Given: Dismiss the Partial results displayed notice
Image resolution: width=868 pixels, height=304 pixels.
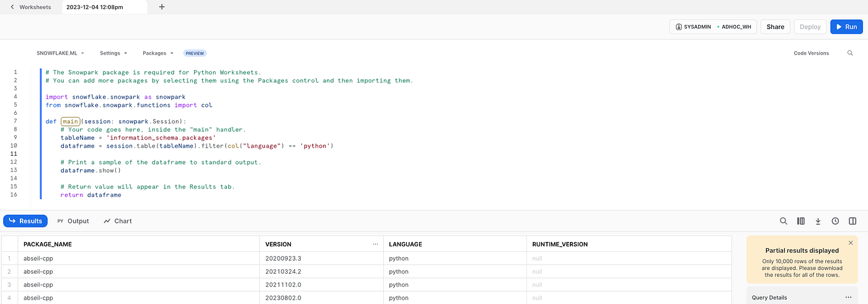Looking at the screenshot, I should 851,243.
